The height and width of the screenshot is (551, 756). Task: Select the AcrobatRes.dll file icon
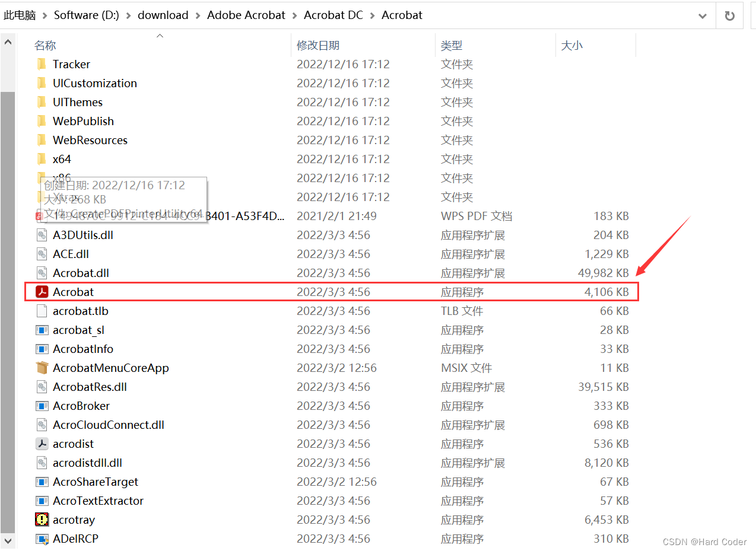pyautogui.click(x=42, y=387)
